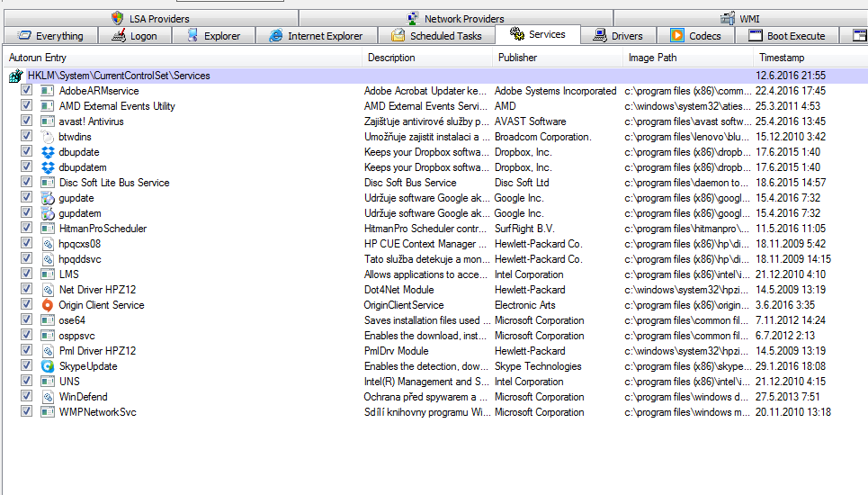Sort by the Timestamp column header
This screenshot has width=868, height=495.
(x=810, y=58)
